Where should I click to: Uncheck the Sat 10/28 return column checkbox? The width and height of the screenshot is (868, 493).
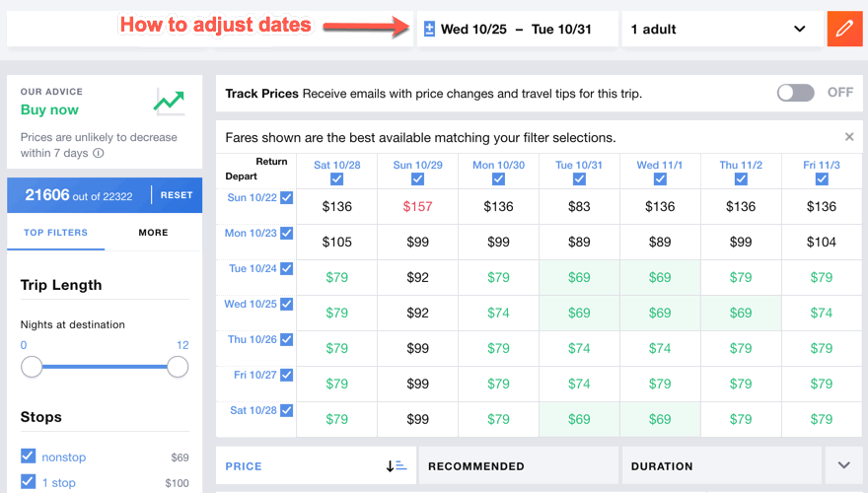click(x=337, y=179)
